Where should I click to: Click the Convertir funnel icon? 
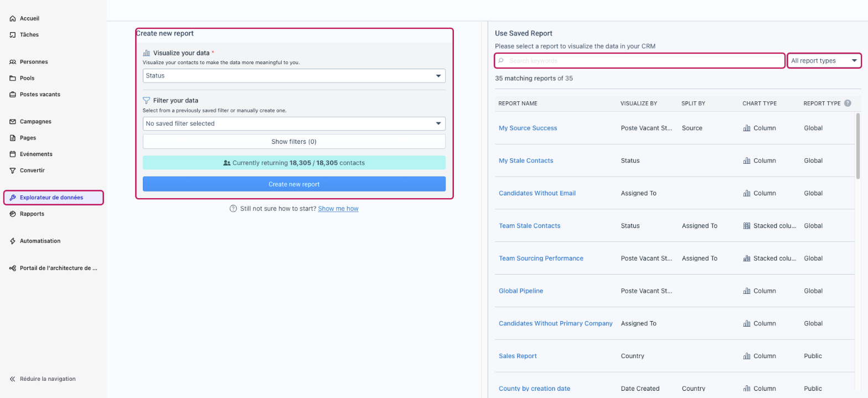(13, 170)
